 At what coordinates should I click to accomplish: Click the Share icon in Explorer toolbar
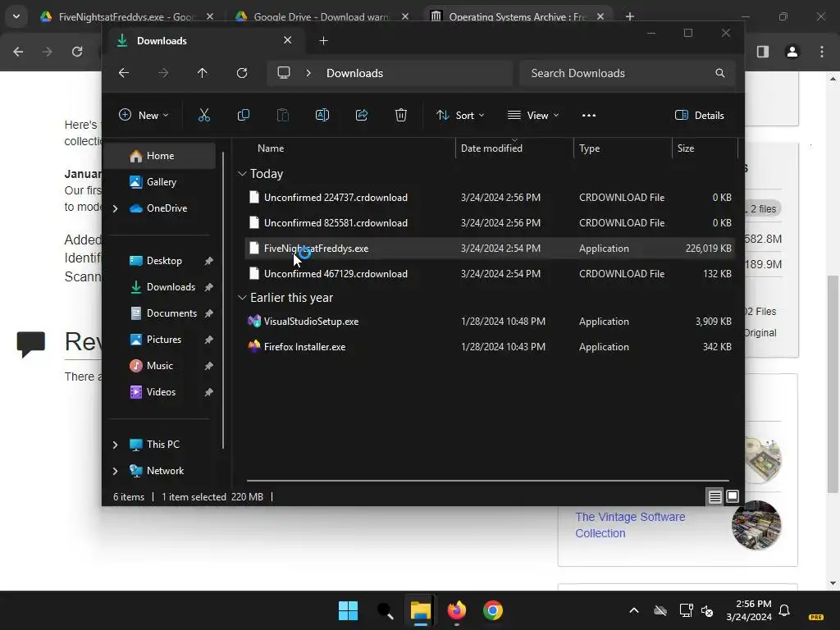362,115
